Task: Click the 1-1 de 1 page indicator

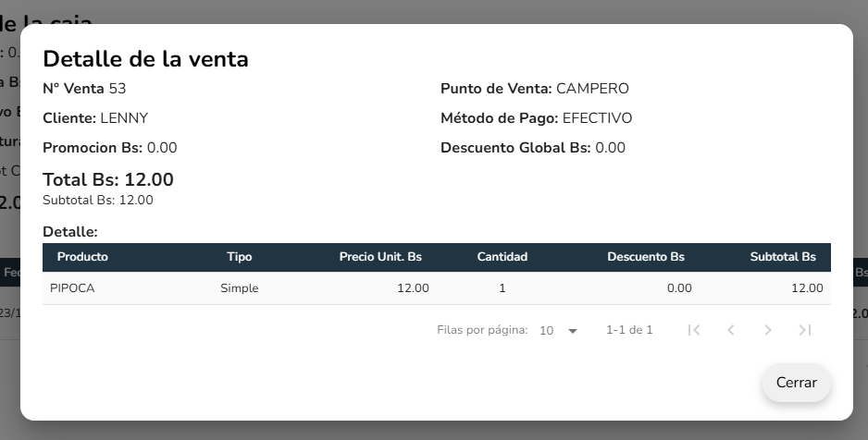Action: click(629, 330)
